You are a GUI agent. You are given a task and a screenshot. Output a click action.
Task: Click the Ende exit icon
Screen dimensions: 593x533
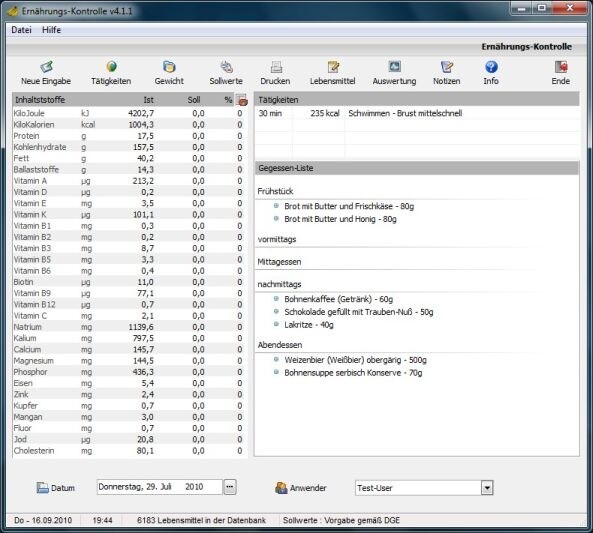[x=560, y=67]
